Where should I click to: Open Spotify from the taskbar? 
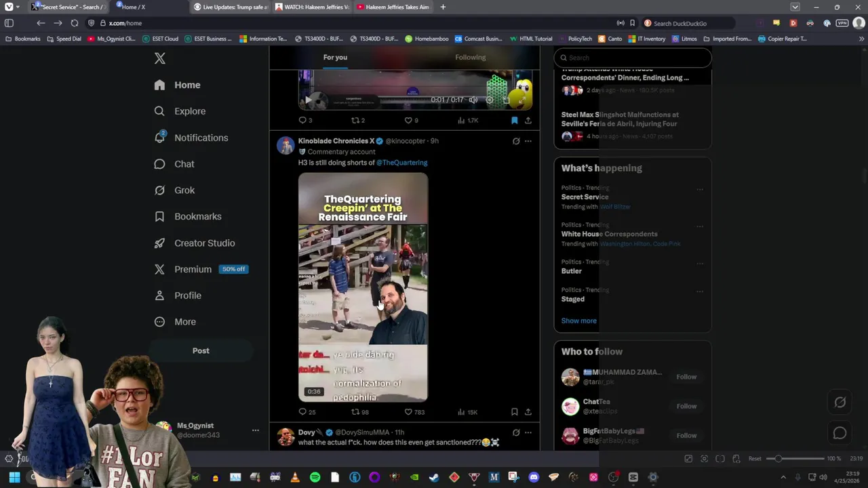click(315, 477)
